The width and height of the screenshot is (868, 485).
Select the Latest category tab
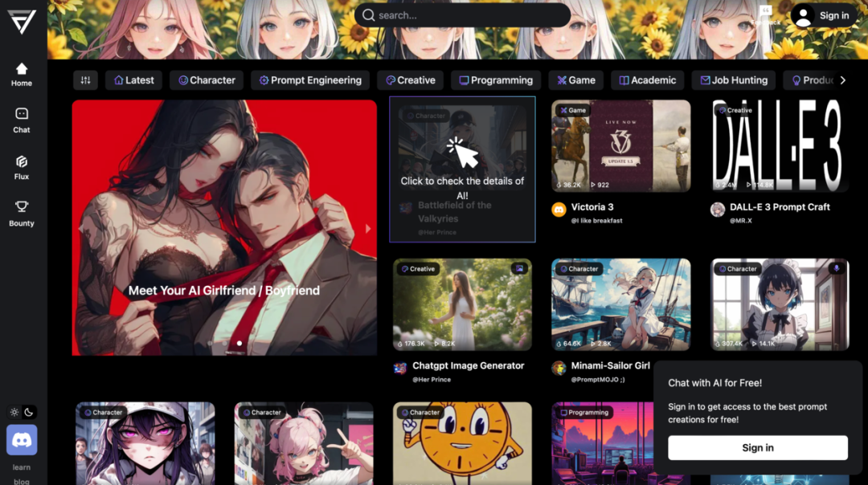coord(134,80)
